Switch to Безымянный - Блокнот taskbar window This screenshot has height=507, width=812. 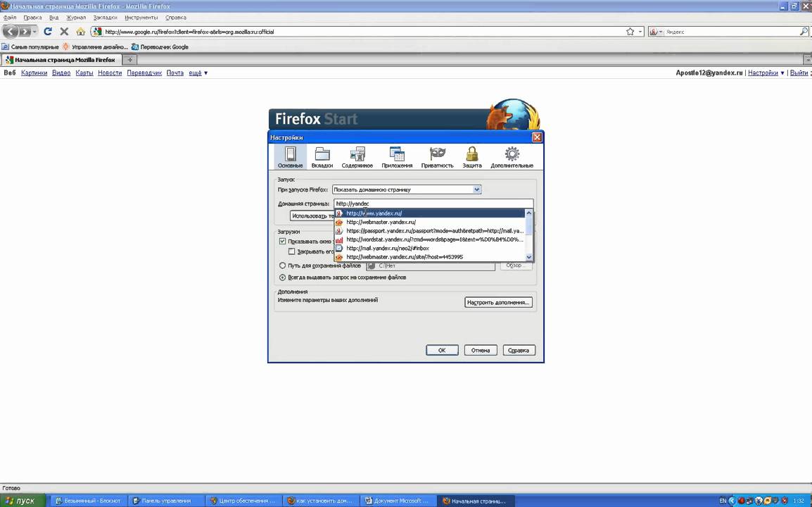pos(88,501)
